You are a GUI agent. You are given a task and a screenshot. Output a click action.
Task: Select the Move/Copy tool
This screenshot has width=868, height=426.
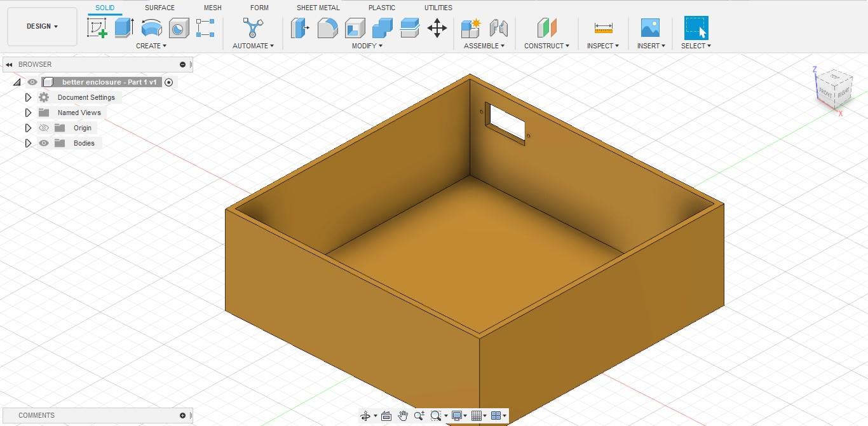coord(437,28)
